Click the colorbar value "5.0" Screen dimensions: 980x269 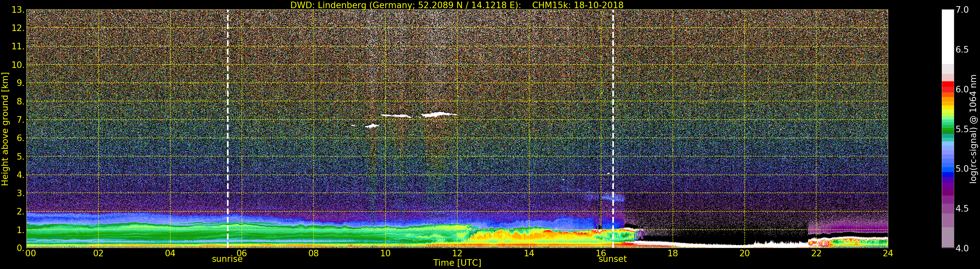[x=962, y=168]
